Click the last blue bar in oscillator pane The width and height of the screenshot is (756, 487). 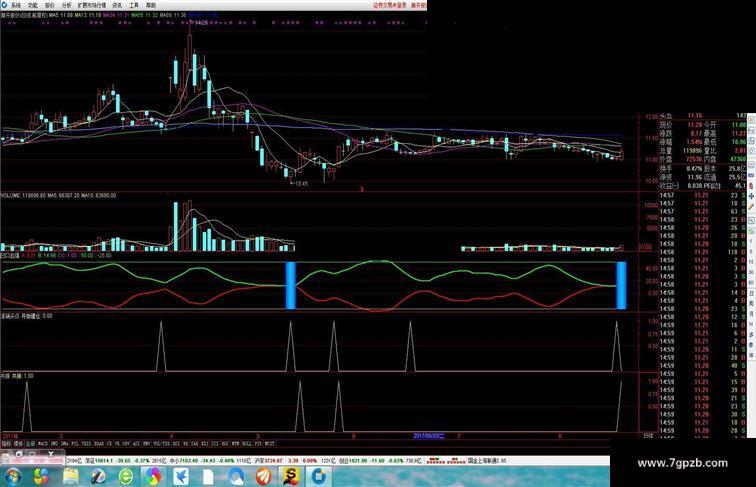coord(621,285)
